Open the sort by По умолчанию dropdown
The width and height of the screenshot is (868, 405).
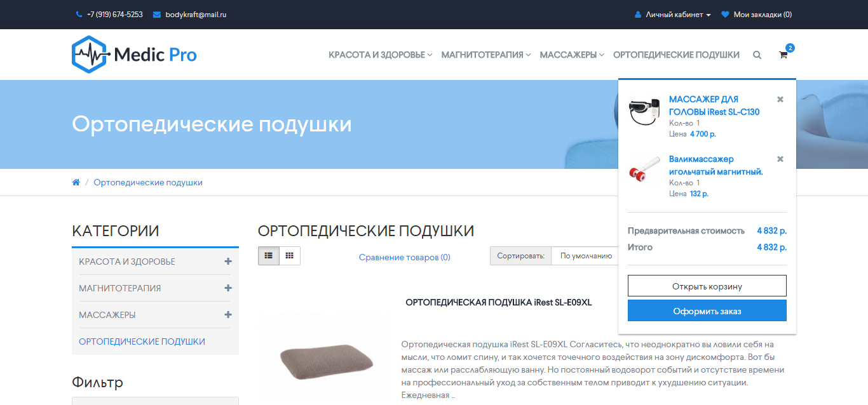(x=585, y=256)
